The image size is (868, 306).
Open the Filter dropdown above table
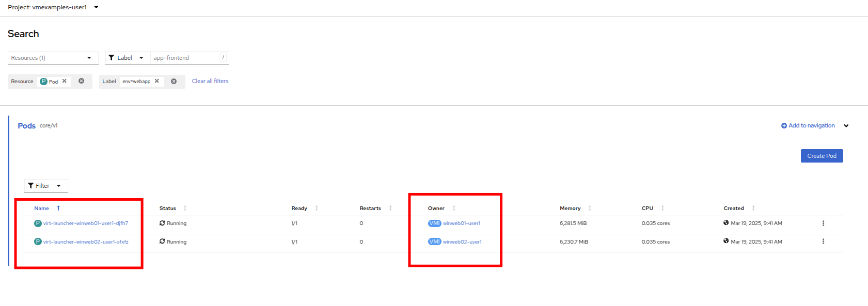(x=45, y=186)
